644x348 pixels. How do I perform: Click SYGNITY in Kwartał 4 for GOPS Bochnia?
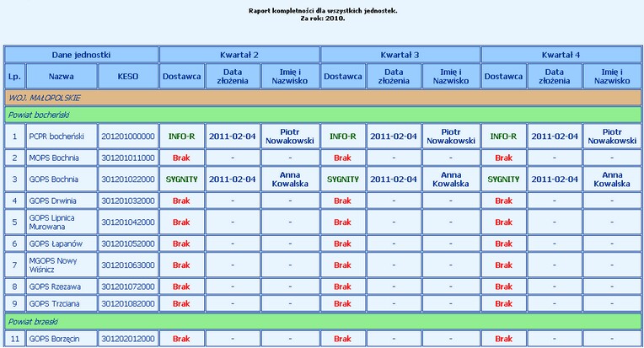pos(503,179)
